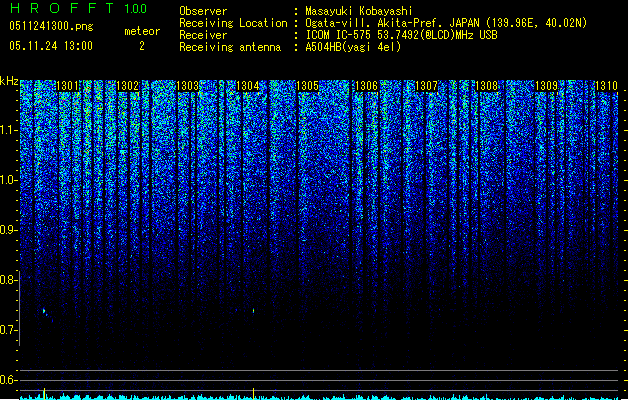629x400 pixels.
Task: Click the 0.7 kHz axis tick label
Action: pyautogui.click(x=9, y=330)
